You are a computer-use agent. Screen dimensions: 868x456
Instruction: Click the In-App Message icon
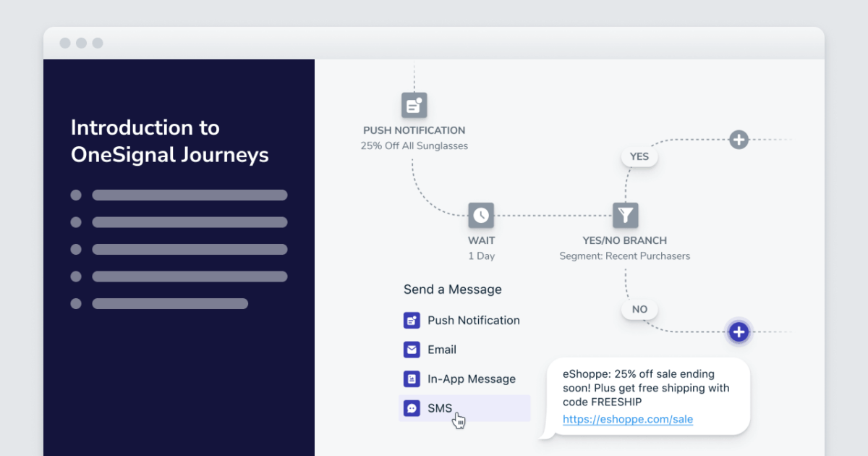[x=412, y=379]
